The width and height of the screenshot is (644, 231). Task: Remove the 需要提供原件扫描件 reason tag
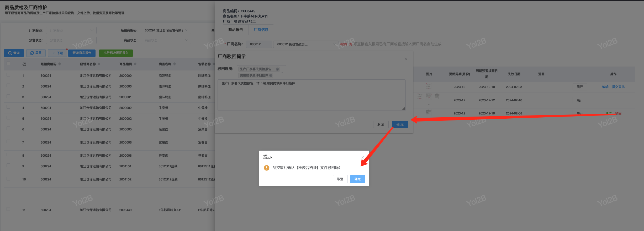tap(271, 75)
